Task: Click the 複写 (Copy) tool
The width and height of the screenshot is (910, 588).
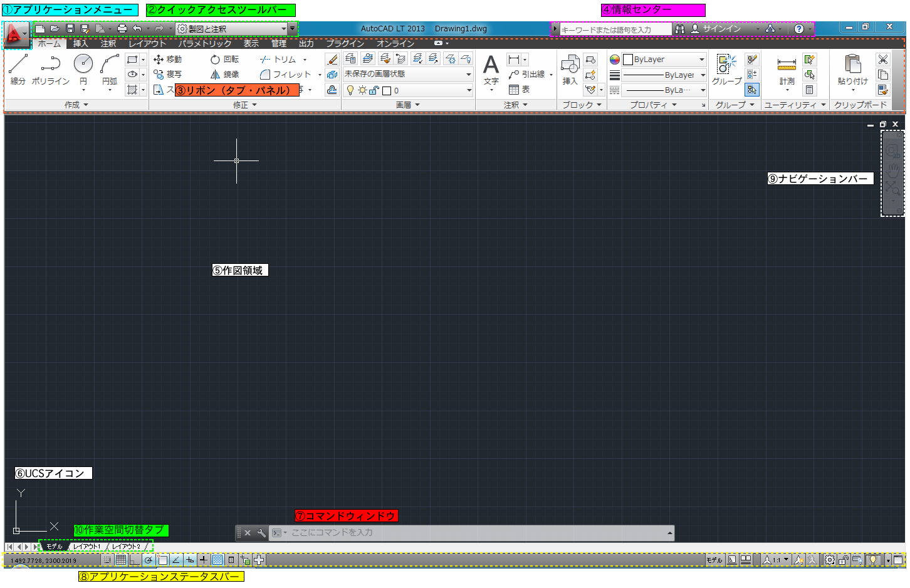Action: pyautogui.click(x=167, y=75)
